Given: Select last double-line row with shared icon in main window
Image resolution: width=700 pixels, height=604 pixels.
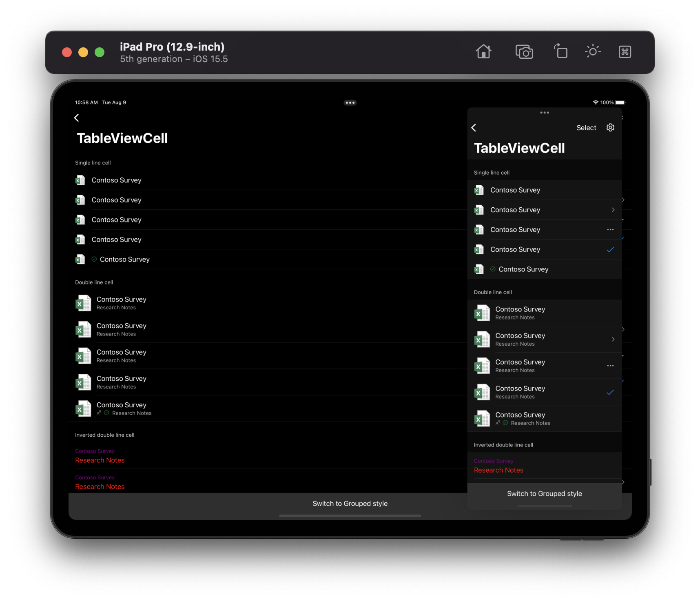Looking at the screenshot, I should click(268, 409).
